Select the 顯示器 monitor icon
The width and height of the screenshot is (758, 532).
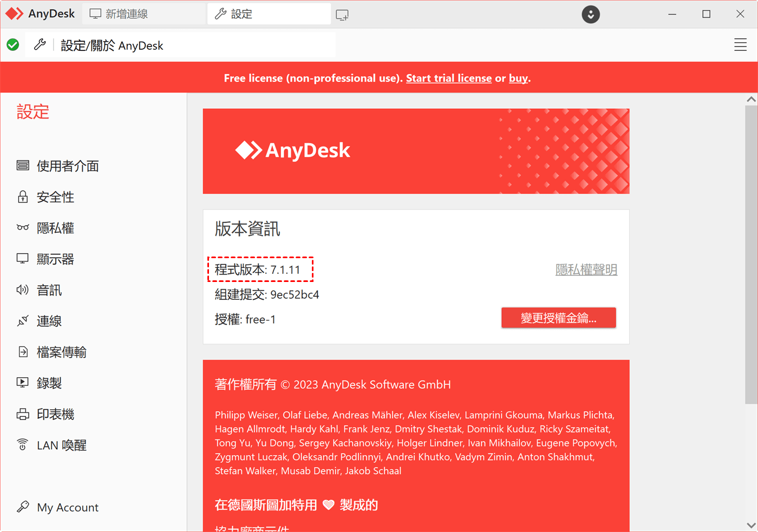23,259
